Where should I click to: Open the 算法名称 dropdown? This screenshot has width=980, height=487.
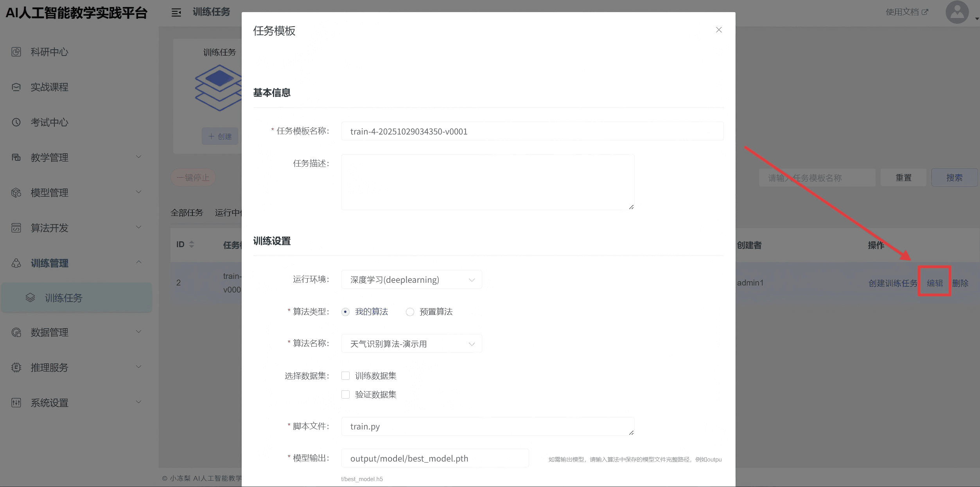pos(411,343)
